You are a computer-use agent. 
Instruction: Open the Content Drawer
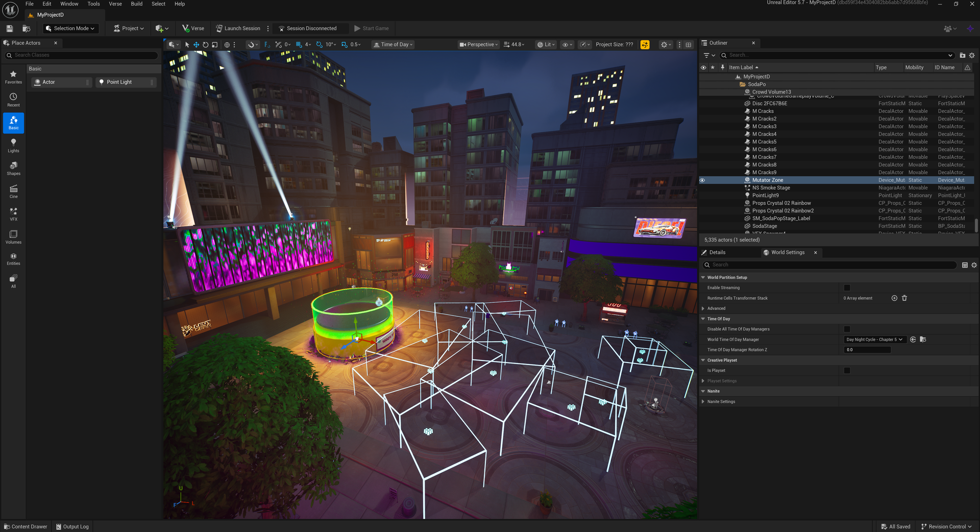(26, 526)
